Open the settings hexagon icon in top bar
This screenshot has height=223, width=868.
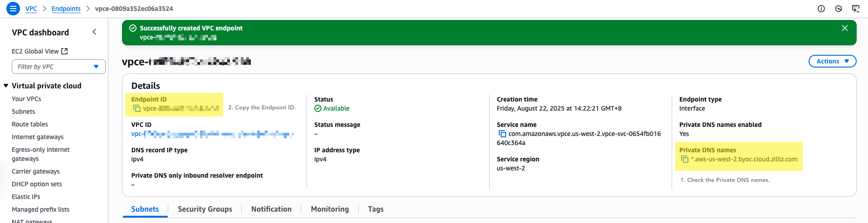pyautogui.click(x=838, y=9)
